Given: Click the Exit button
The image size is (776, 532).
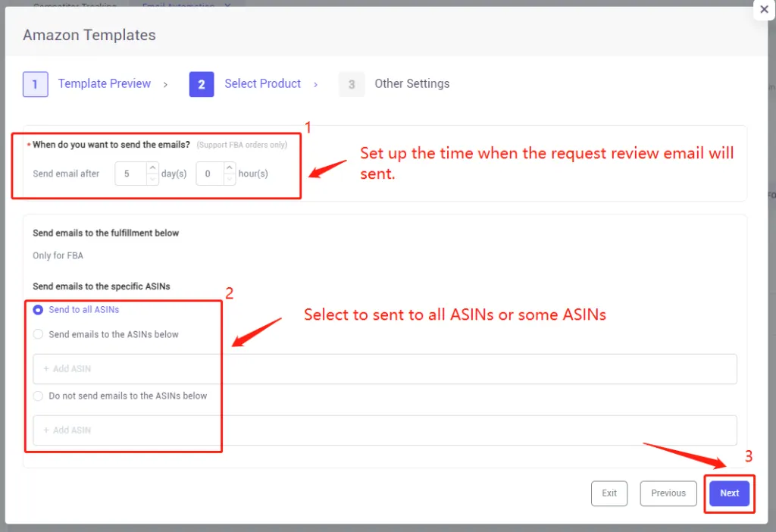Looking at the screenshot, I should coord(609,493).
